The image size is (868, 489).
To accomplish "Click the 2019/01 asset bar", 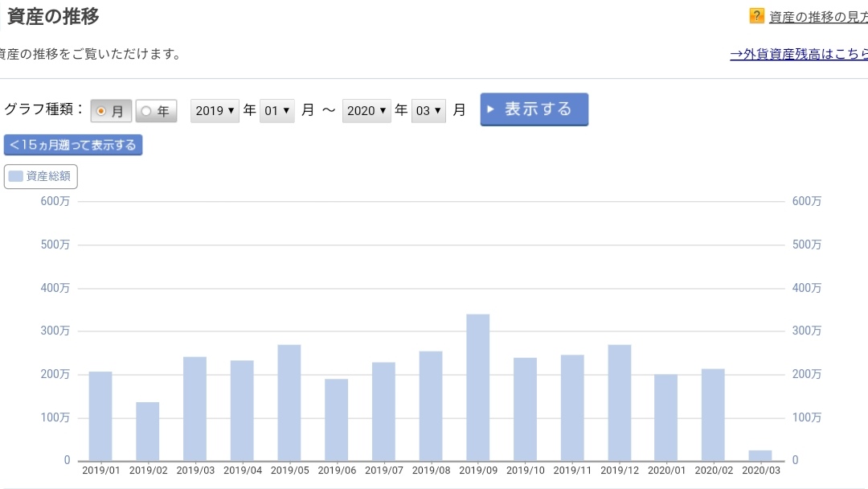I will tap(100, 416).
